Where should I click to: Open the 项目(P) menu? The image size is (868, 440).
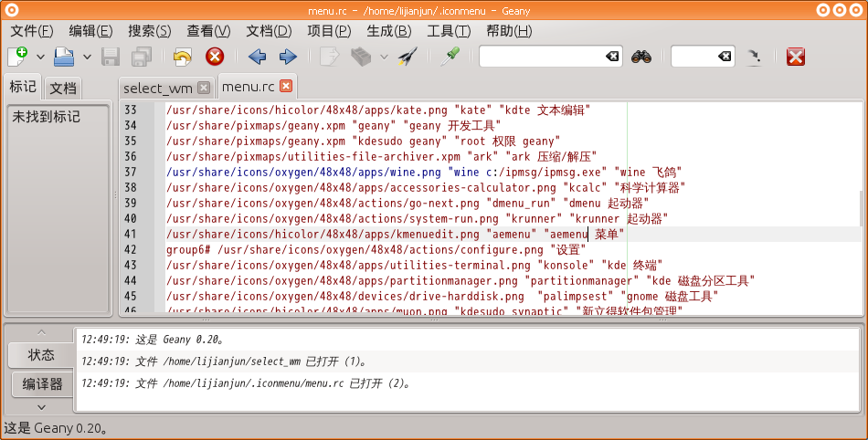tap(329, 31)
